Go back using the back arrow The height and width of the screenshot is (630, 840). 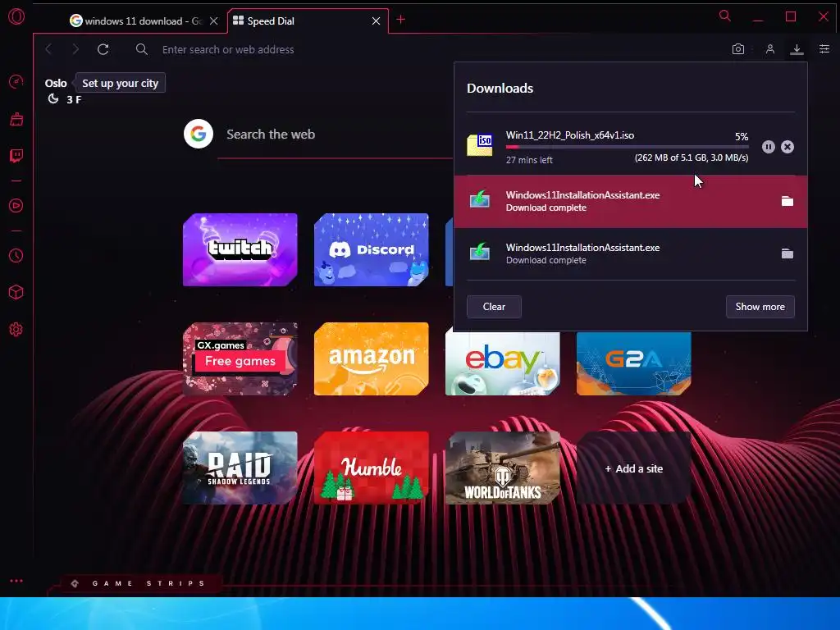pyautogui.click(x=48, y=49)
